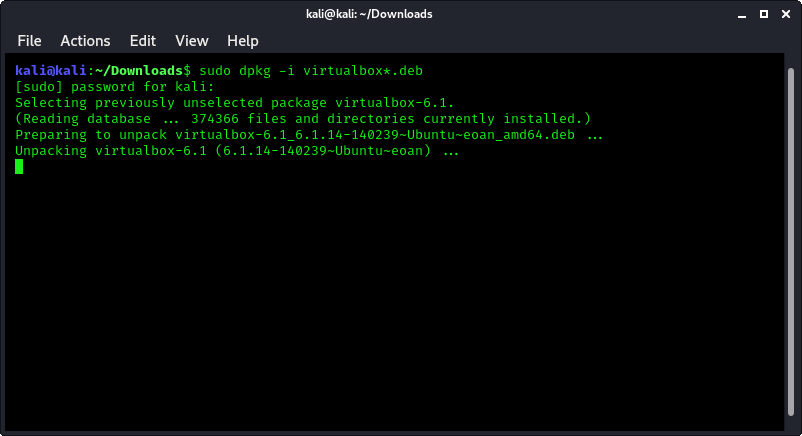Viewport: 802px width, 436px height.
Task: Open the Edit menu
Action: point(142,41)
